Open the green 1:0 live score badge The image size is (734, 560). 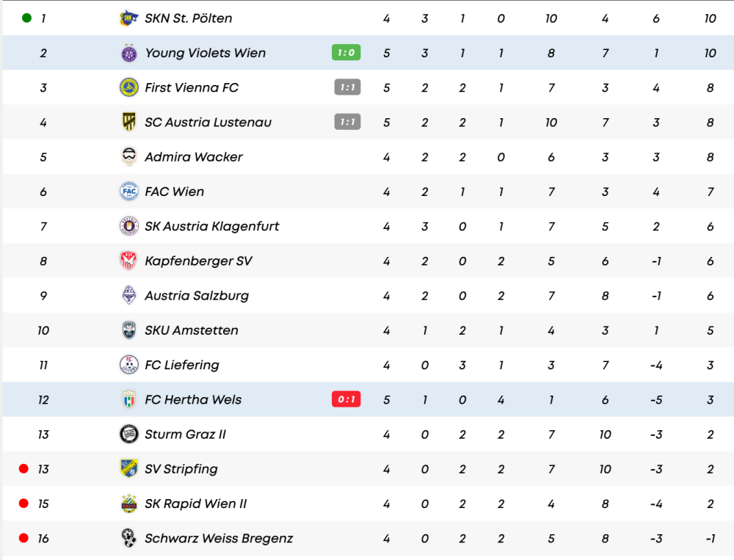tap(346, 52)
